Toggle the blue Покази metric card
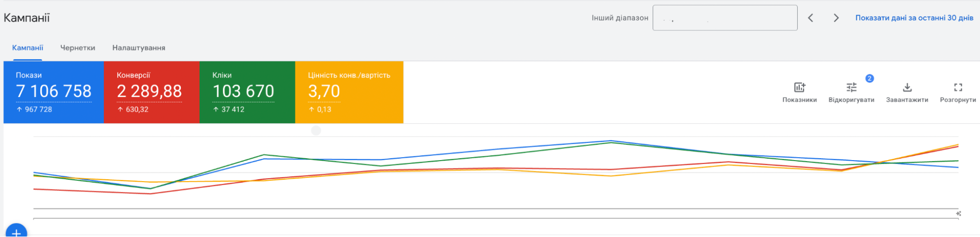The height and width of the screenshot is (237, 980). pos(53,92)
